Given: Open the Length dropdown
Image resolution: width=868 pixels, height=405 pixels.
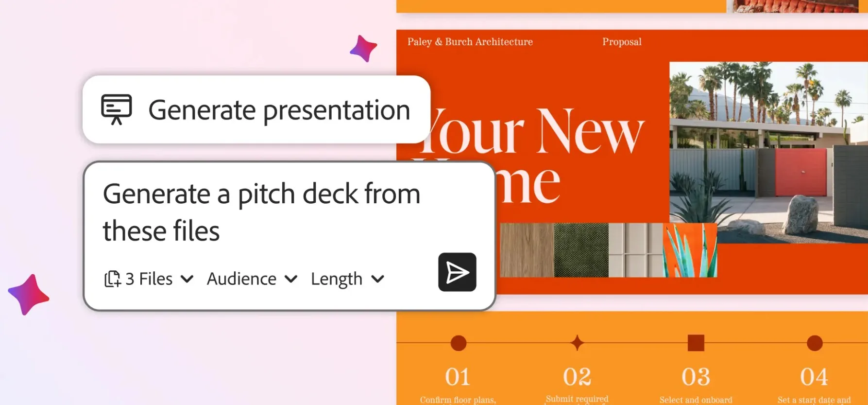Looking at the screenshot, I should pyautogui.click(x=347, y=279).
